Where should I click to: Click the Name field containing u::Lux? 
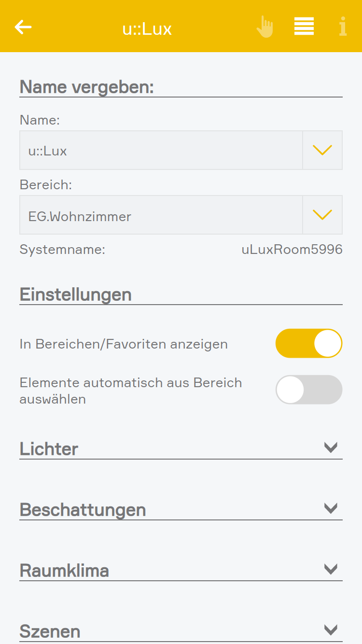(x=161, y=150)
